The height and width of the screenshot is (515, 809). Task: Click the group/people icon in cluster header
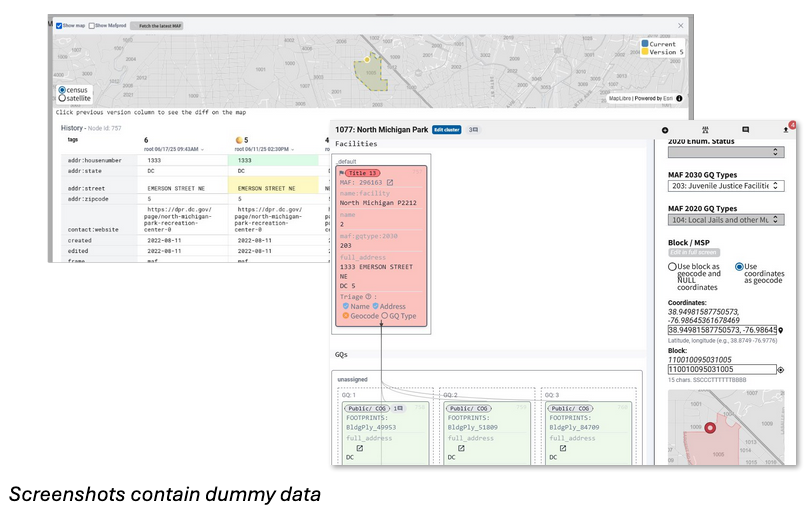coord(705,130)
